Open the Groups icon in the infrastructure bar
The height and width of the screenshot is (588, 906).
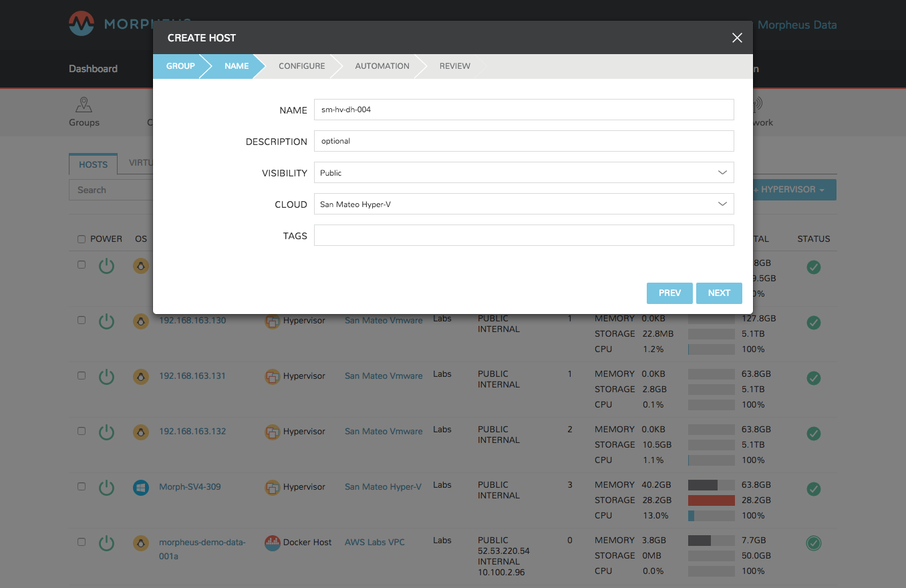click(84, 112)
